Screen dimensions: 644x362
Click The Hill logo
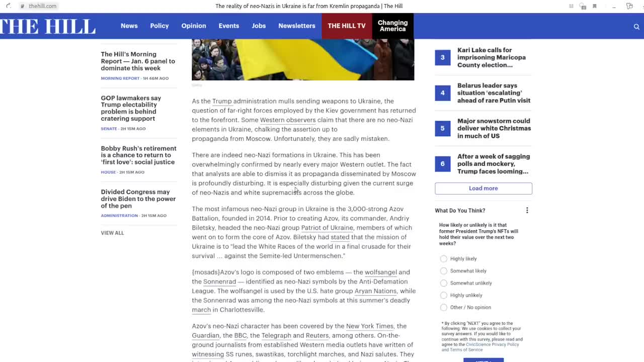pyautogui.click(x=48, y=26)
